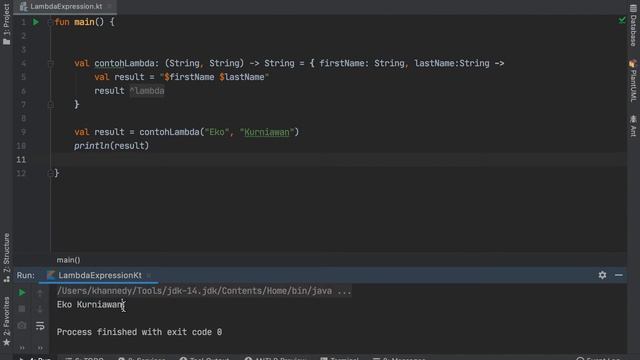Click the green inspection checkmark indicator
This screenshot has height=360, width=640.
tap(622, 20)
